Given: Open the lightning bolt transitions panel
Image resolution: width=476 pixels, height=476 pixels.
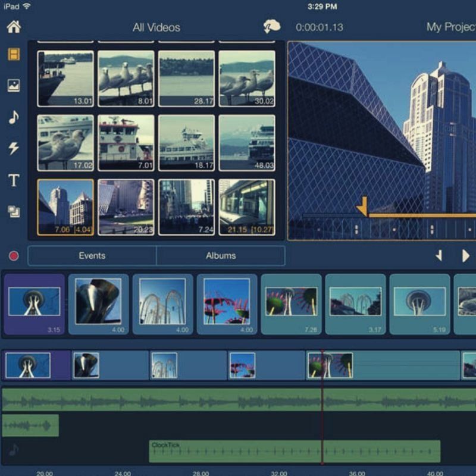Looking at the screenshot, I should coord(13,149).
